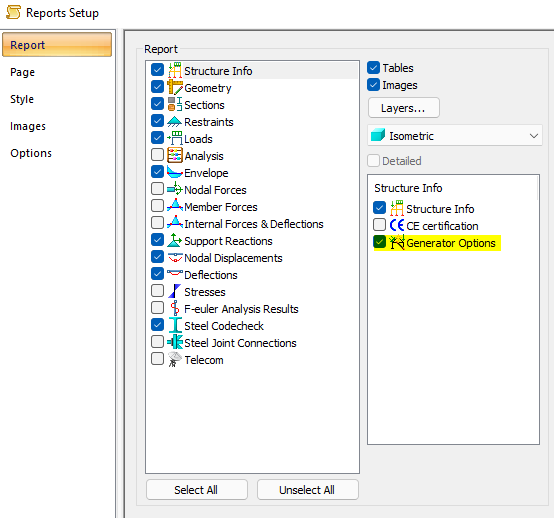Select the Restraints row label
Viewport: 554px width, 518px height.
click(x=209, y=122)
